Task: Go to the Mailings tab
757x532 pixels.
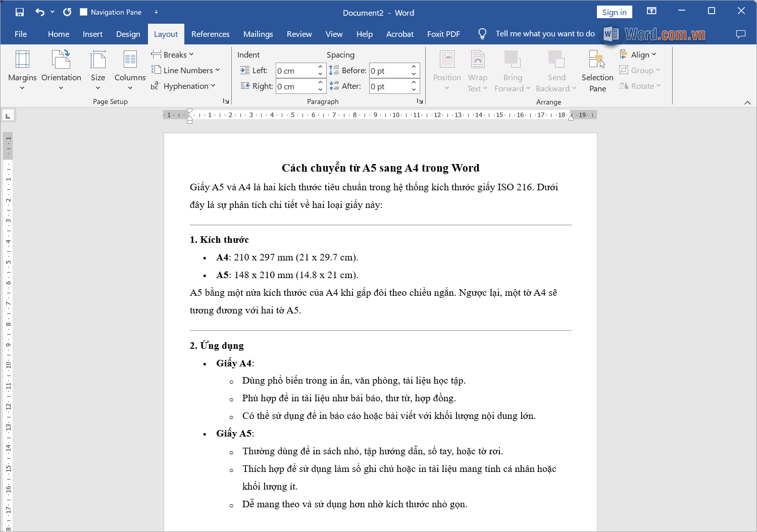Action: (x=258, y=34)
